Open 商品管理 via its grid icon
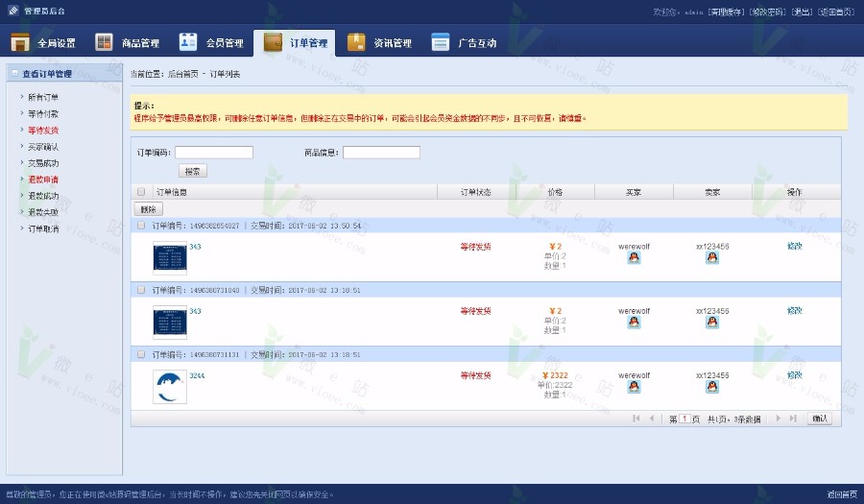Viewport: 864px width, 504px height. coord(104,42)
